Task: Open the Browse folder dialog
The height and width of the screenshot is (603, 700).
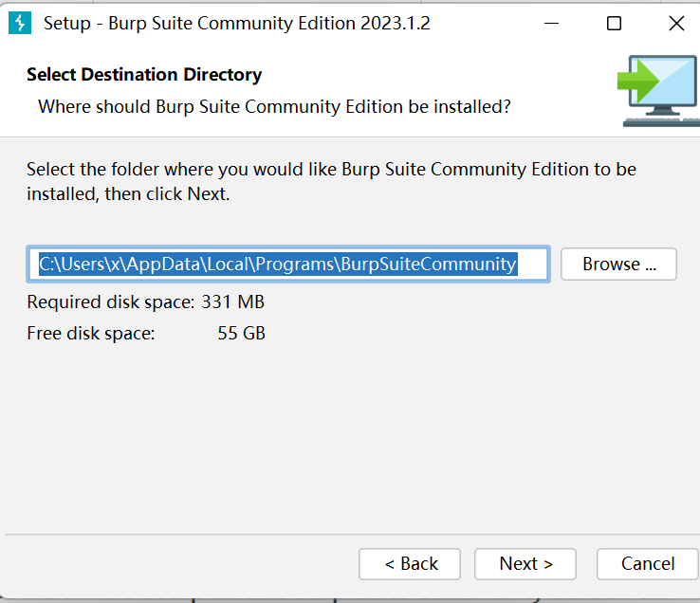Action: pos(618,265)
